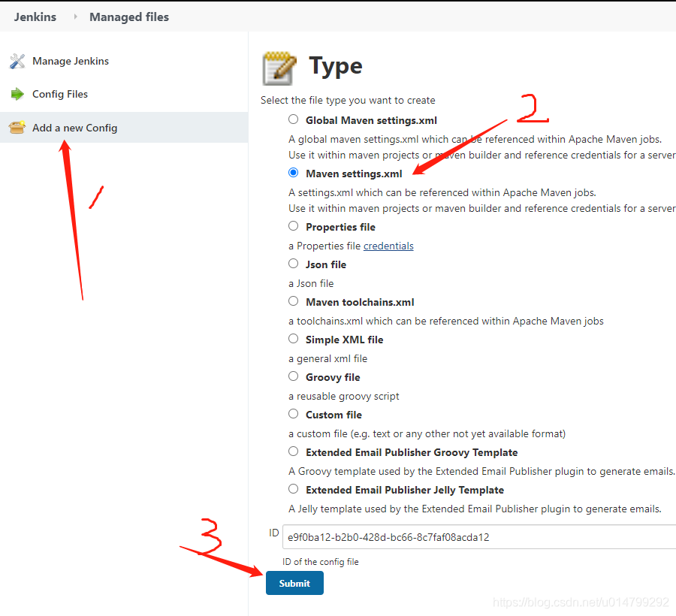The image size is (676, 616).
Task: Click the Add a new Config box icon
Action: 17,128
